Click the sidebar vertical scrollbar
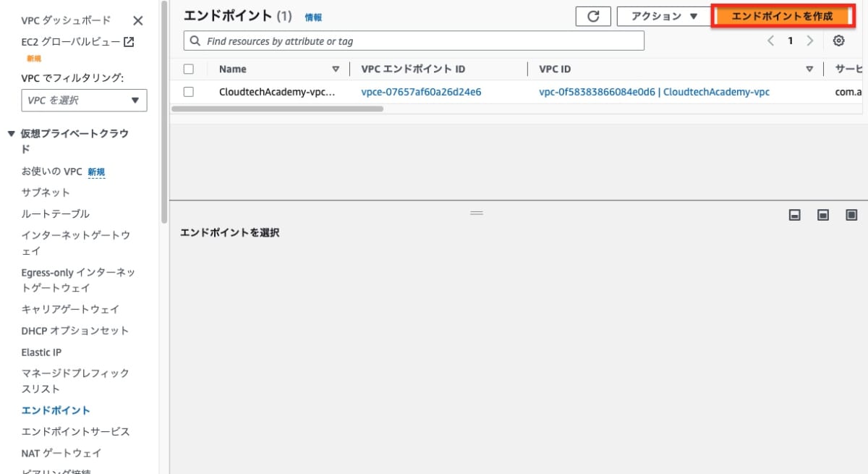868x474 pixels. (163, 112)
